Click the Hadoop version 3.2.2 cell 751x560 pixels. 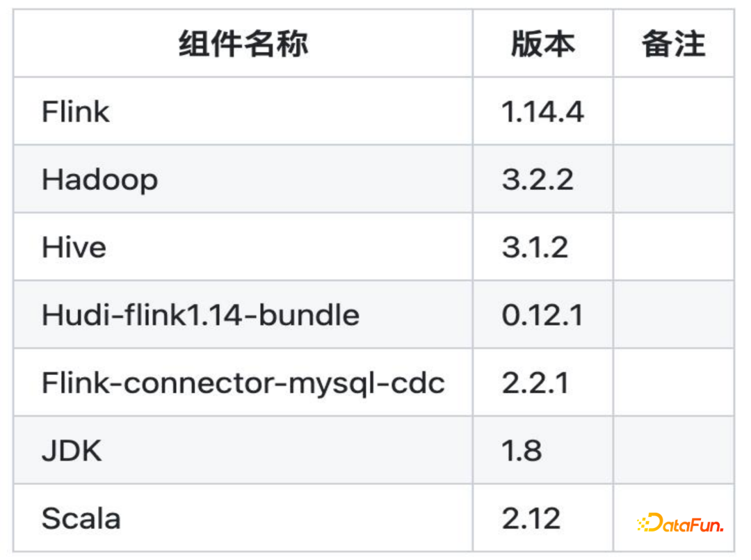(538, 179)
